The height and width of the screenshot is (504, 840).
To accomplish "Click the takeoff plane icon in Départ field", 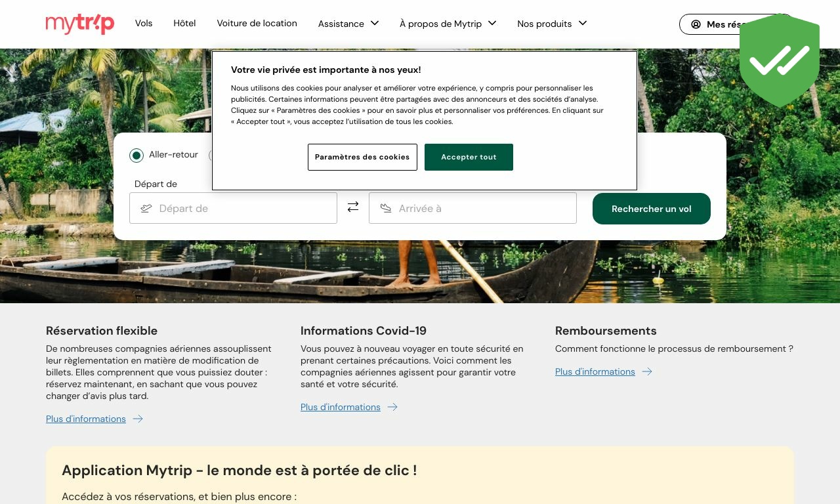I will pyautogui.click(x=146, y=208).
